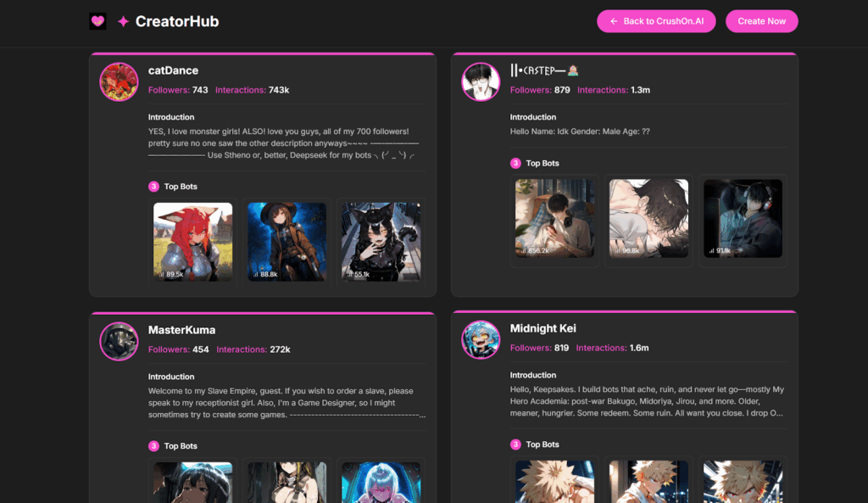Viewport: 868px width, 503px height.
Task: Open the 856.2k interactions bot thumbnail
Action: click(x=554, y=218)
